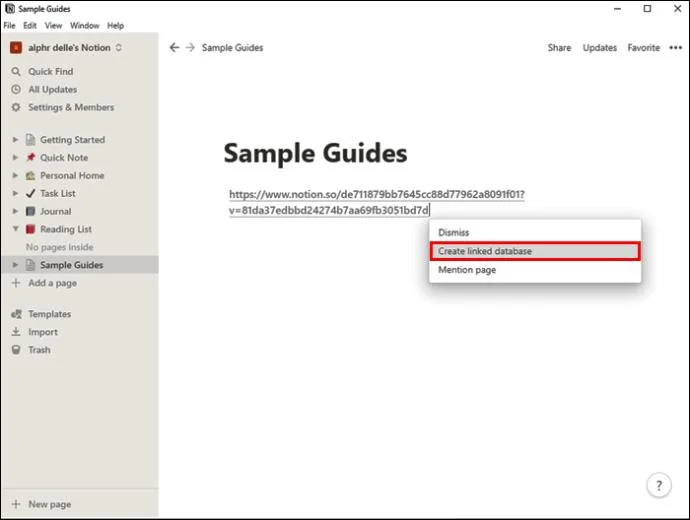Select Quick Note page in sidebar
The image size is (690, 520).
64,157
